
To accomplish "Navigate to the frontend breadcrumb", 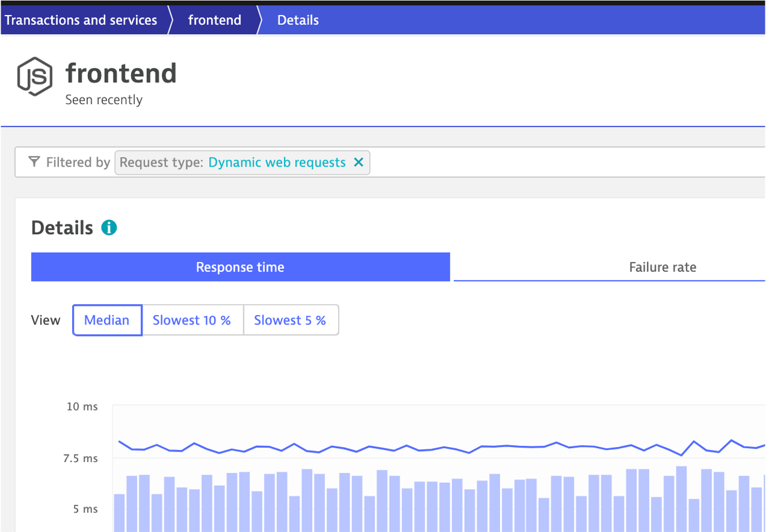I will click(214, 20).
